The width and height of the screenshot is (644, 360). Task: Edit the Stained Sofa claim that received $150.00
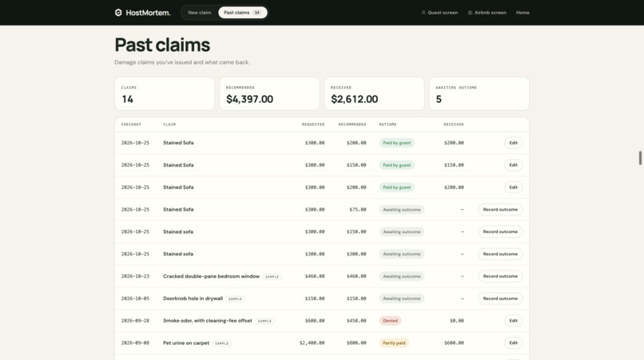point(513,165)
